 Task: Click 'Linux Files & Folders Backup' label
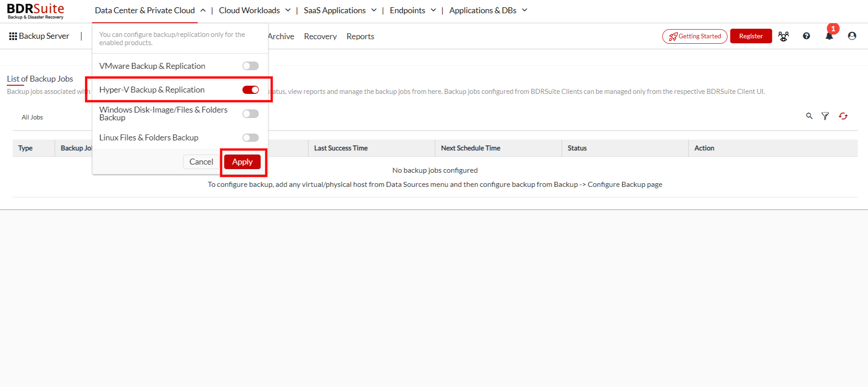(x=149, y=138)
